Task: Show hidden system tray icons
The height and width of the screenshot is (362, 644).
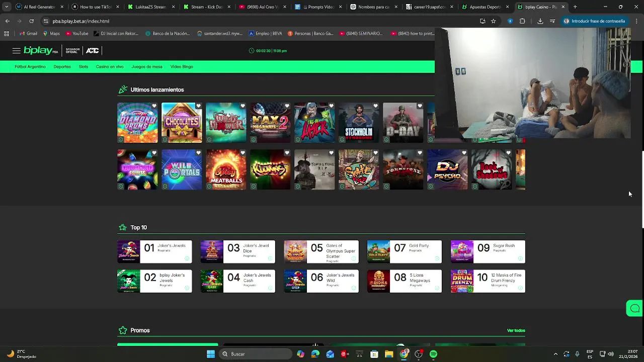Action: pyautogui.click(x=555, y=354)
